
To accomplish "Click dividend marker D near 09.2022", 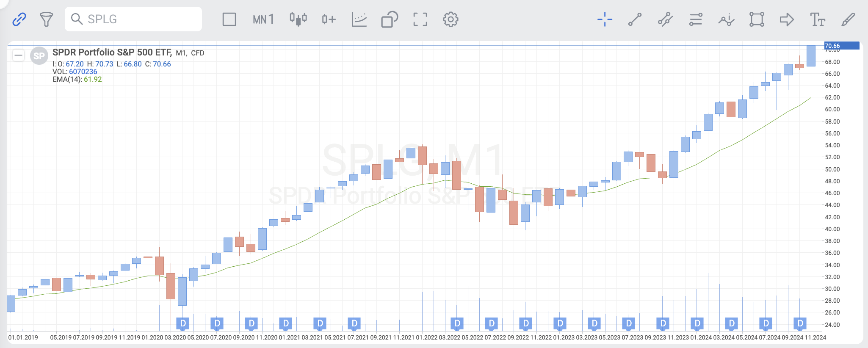I will coord(526,323).
